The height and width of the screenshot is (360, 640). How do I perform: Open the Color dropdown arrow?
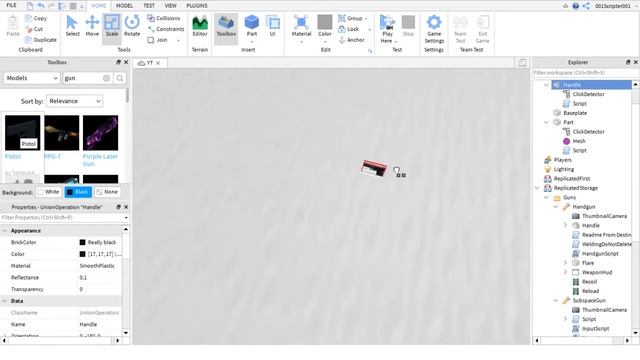(325, 41)
